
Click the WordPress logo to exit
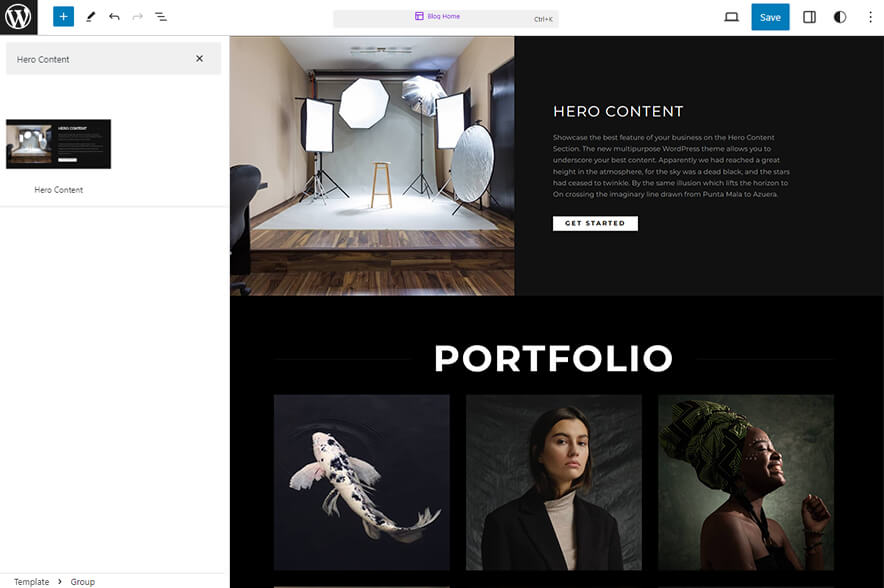point(18,17)
